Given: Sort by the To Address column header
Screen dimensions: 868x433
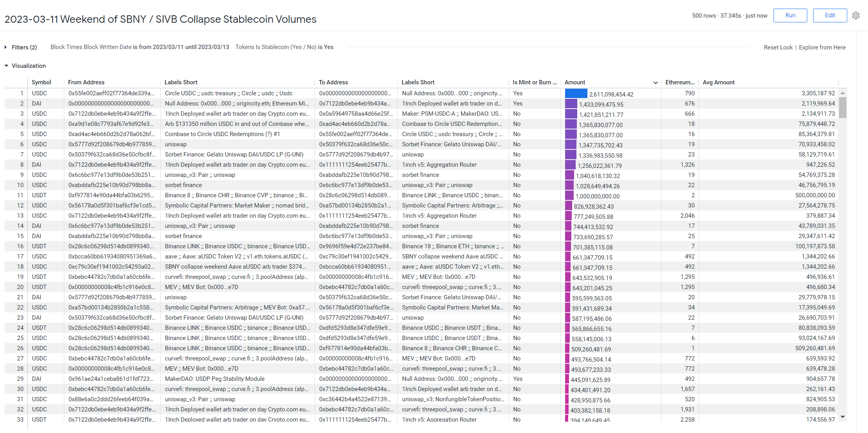Looking at the screenshot, I should pyautogui.click(x=333, y=82).
